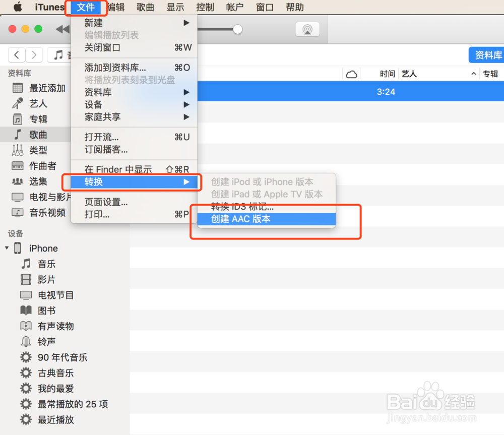Screen dimensions: 504x435
Task: Expand the 家庭共享 submenu
Action: [x=134, y=117]
